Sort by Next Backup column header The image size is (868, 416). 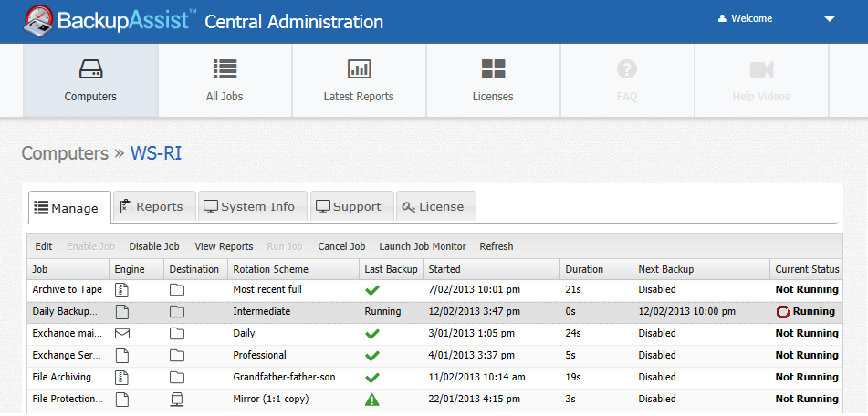tap(701, 269)
